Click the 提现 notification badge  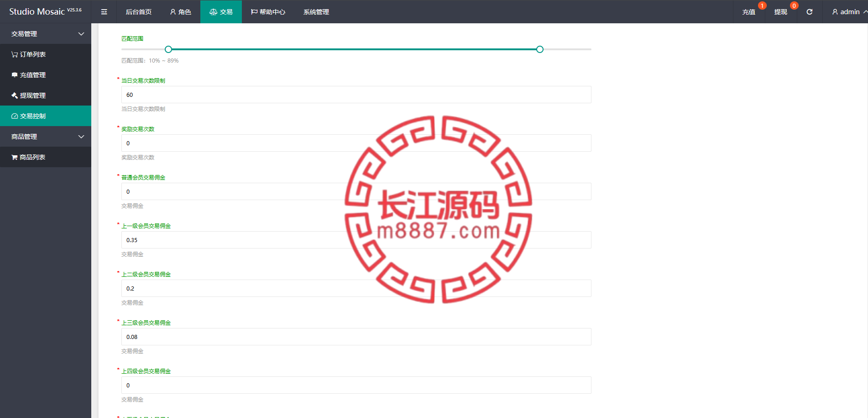click(x=794, y=5)
